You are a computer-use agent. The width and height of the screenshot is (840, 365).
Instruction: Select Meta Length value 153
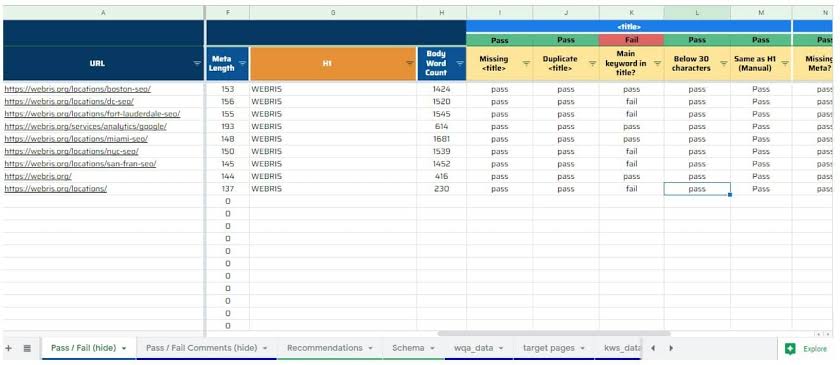pos(227,89)
